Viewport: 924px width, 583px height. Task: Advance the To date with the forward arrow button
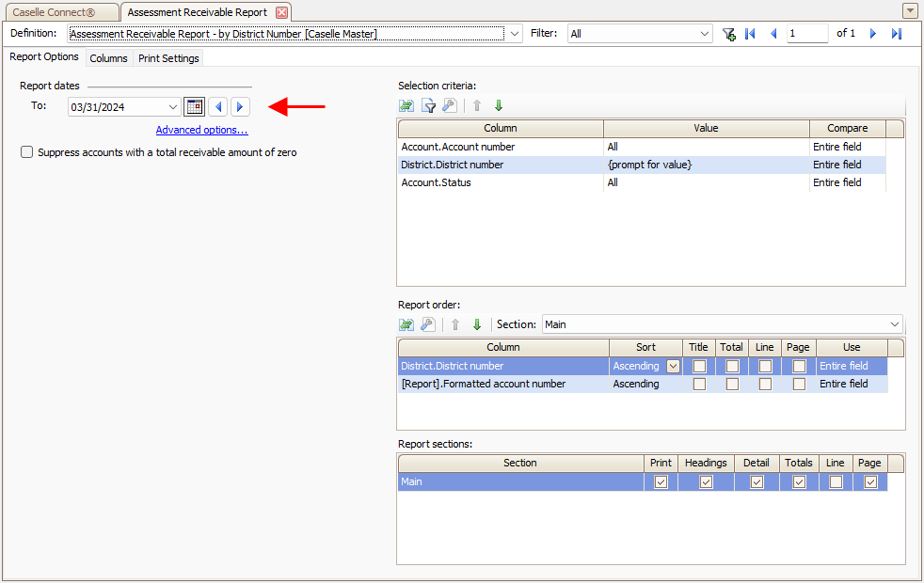point(240,106)
